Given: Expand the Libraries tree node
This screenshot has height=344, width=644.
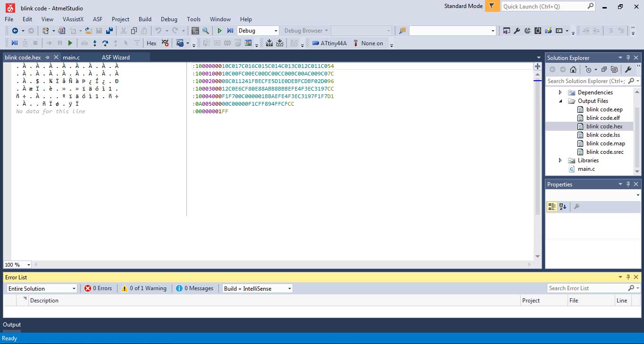Looking at the screenshot, I should tap(560, 160).
